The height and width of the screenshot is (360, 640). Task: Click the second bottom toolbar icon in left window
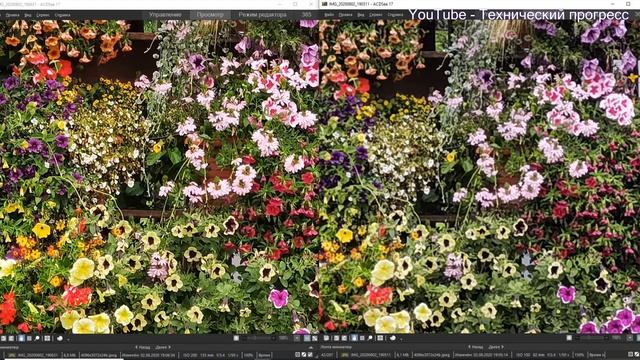pos(11,338)
